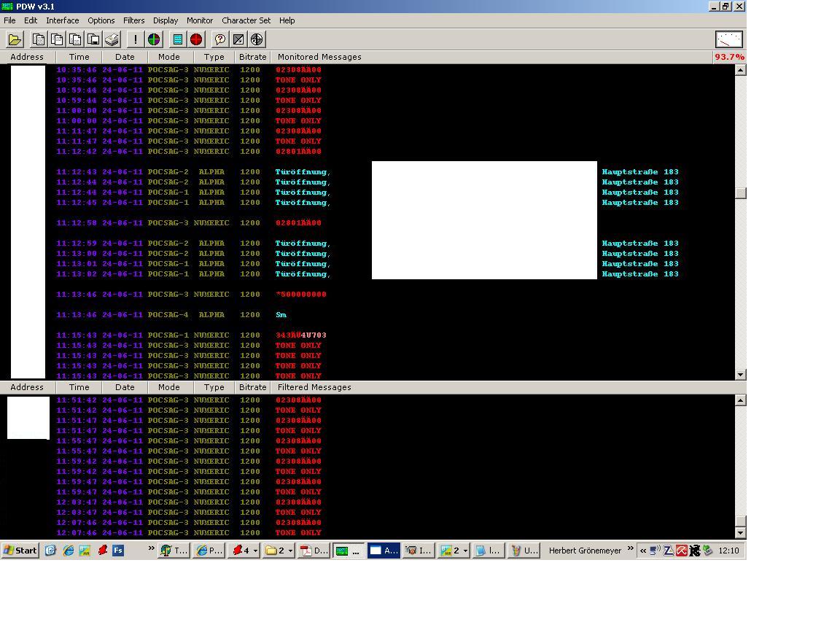840x630 pixels.
Task: Expand the taskbar folder group showing 2
Action: [x=279, y=551]
